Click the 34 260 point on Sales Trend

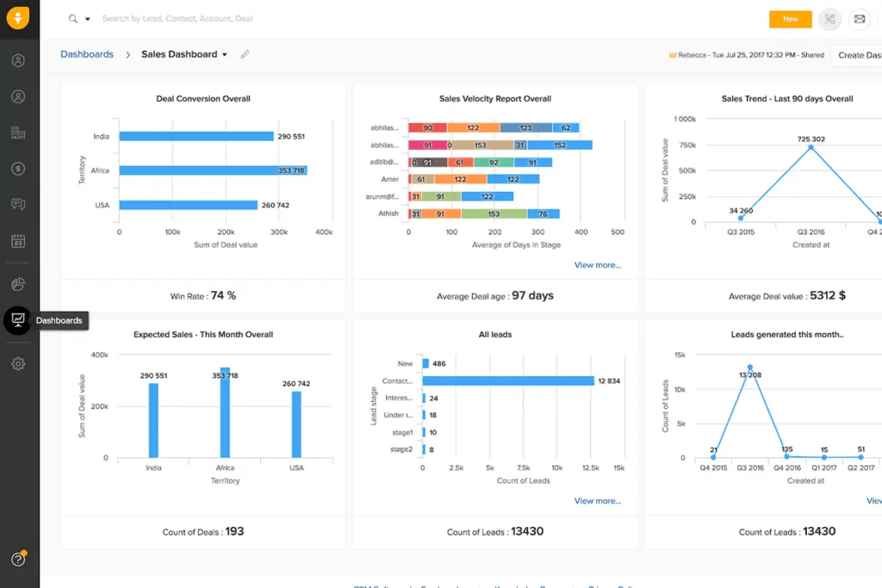click(740, 218)
